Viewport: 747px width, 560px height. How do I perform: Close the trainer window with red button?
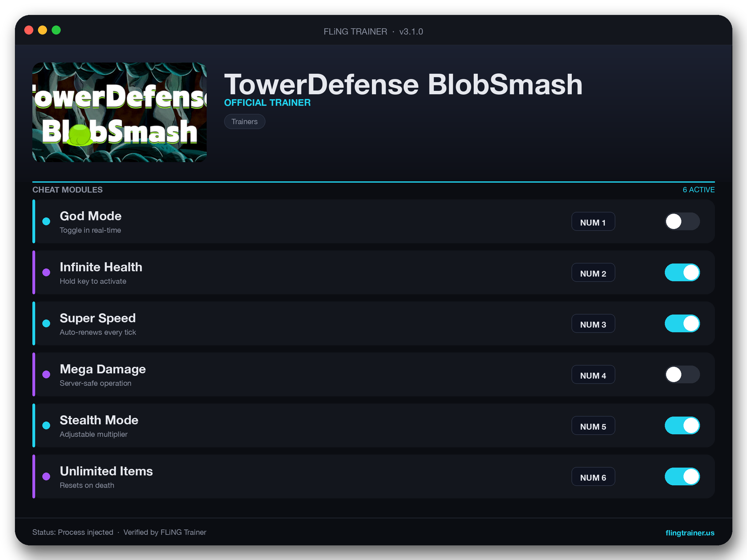pos(29,30)
